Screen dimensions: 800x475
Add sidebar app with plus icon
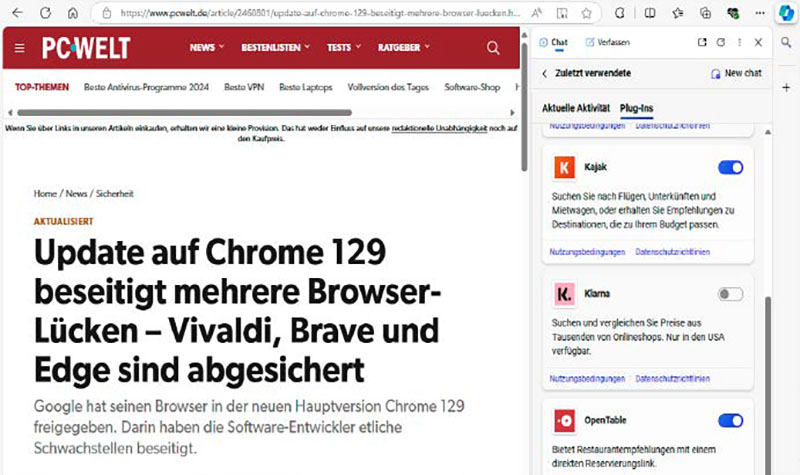click(786, 88)
